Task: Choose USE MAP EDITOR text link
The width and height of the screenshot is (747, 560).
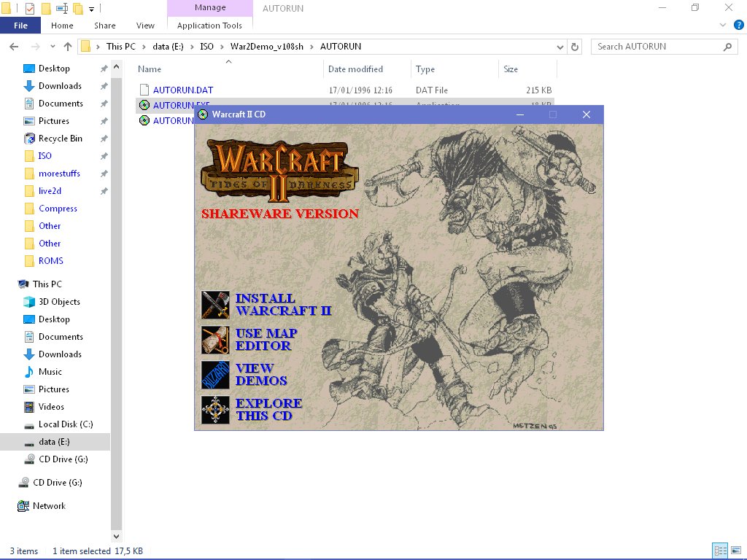Action: (266, 340)
